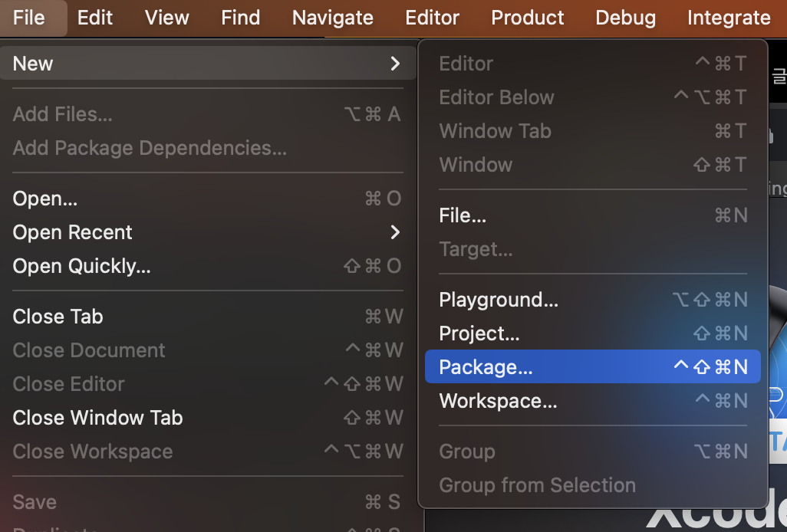Choose New Package… from submenu
Viewport: 787px width, 532px height.
tap(486, 367)
